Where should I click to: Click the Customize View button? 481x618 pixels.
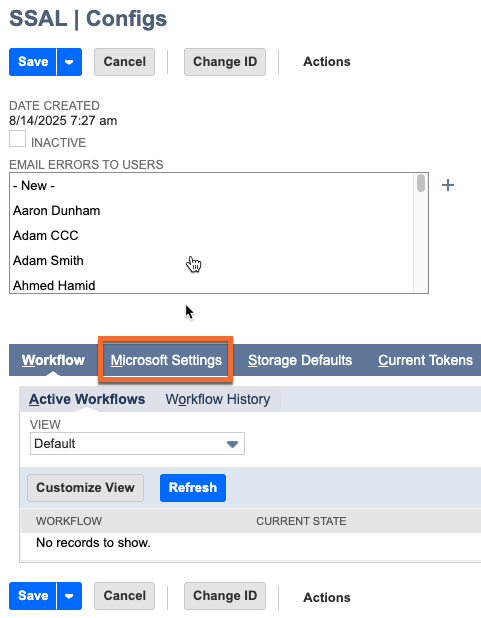coord(86,488)
